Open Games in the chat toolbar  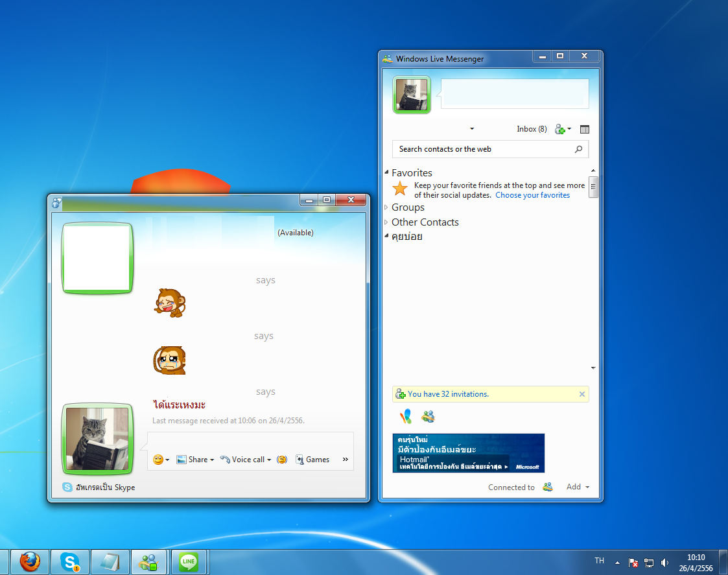[x=312, y=460]
